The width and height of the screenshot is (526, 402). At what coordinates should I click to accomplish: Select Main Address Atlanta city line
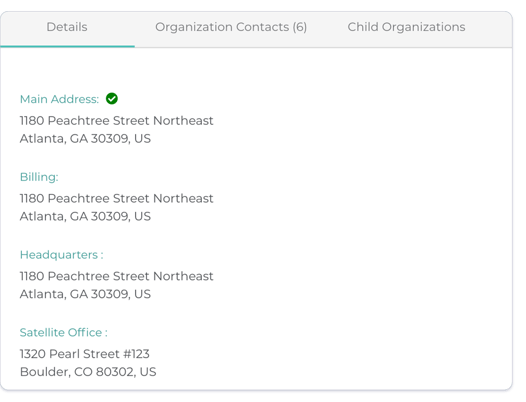85,139
